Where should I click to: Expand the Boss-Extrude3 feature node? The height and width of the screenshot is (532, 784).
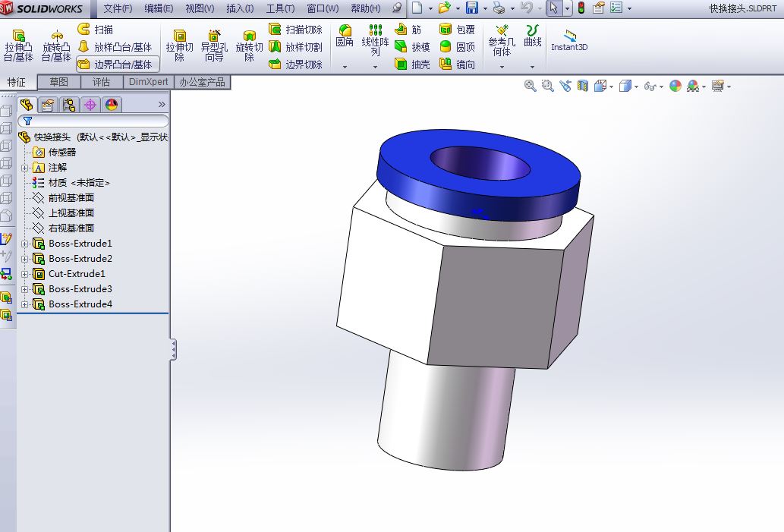point(24,289)
